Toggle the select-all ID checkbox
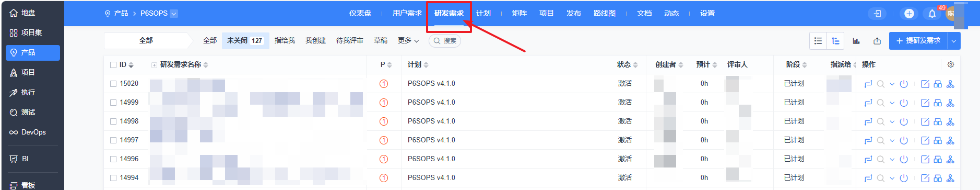Image resolution: width=980 pixels, height=190 pixels. [x=113, y=65]
